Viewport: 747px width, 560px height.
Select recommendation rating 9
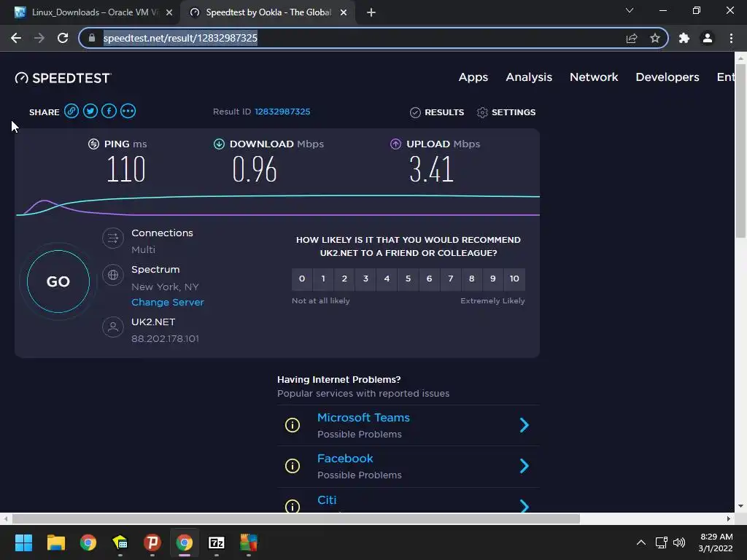coord(492,279)
